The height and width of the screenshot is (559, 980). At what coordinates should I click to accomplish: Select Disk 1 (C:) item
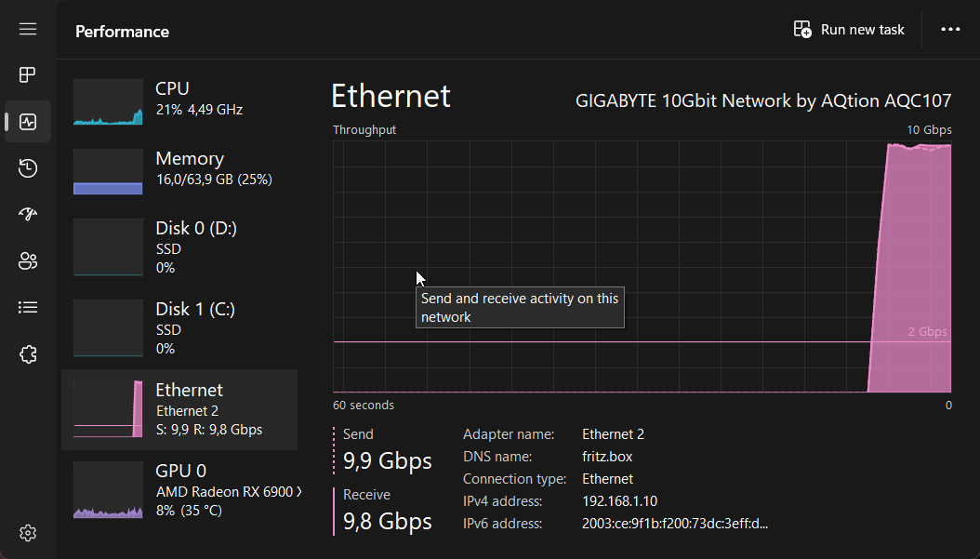pyautogui.click(x=179, y=328)
